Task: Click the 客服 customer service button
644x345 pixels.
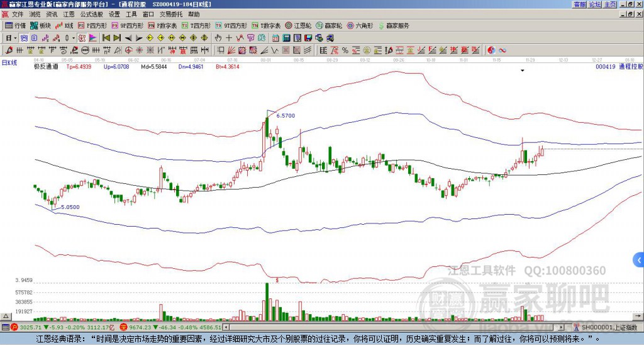Action: (580, 4)
